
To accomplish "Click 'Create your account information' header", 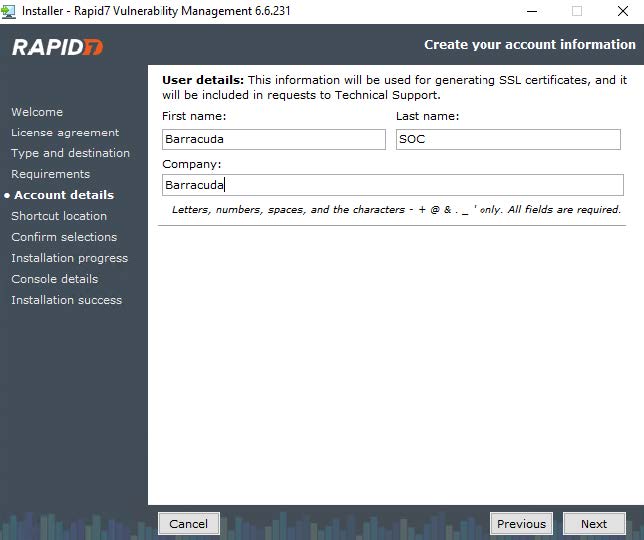I will pos(530,44).
